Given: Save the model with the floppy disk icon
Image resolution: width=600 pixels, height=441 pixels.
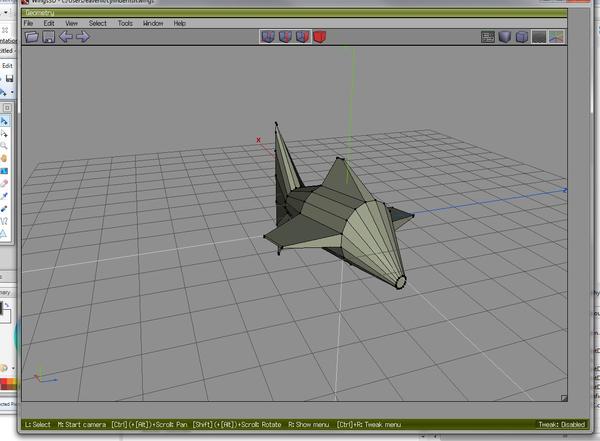Looking at the screenshot, I should tap(49, 37).
